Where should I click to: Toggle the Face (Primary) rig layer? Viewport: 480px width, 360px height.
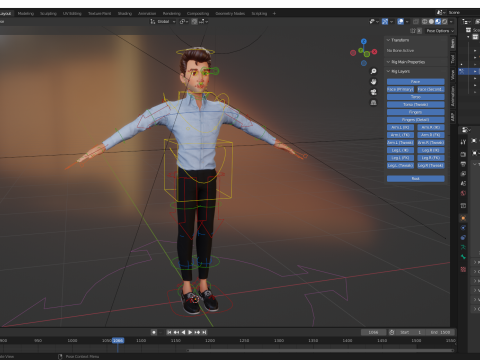(x=400, y=89)
